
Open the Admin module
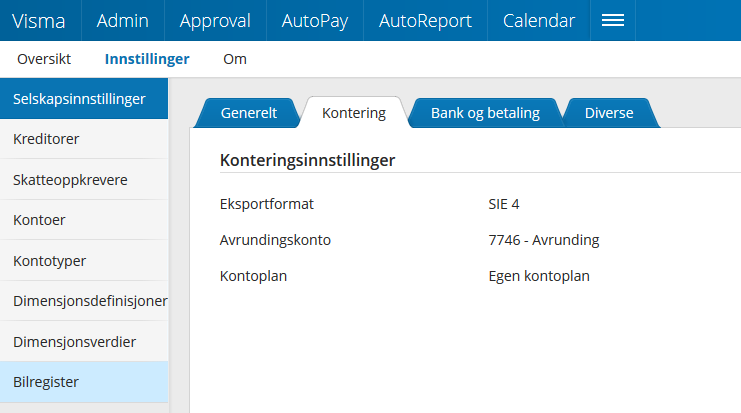click(121, 20)
